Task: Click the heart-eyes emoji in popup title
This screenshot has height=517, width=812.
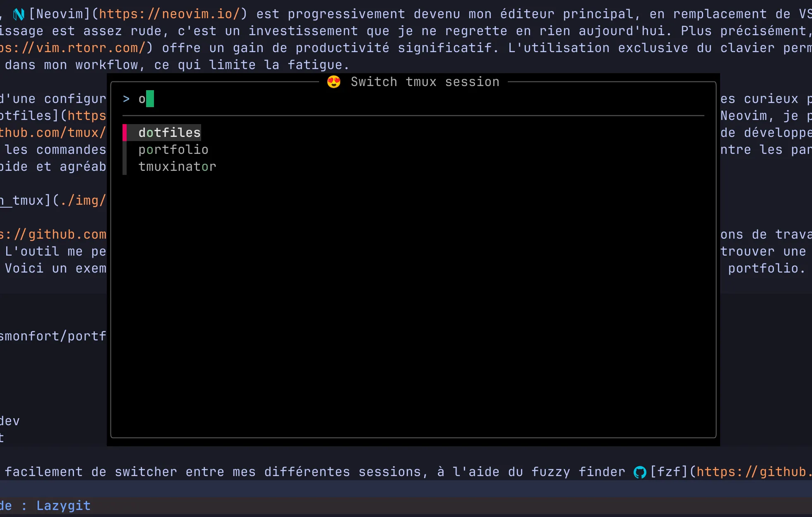Action: [x=334, y=82]
